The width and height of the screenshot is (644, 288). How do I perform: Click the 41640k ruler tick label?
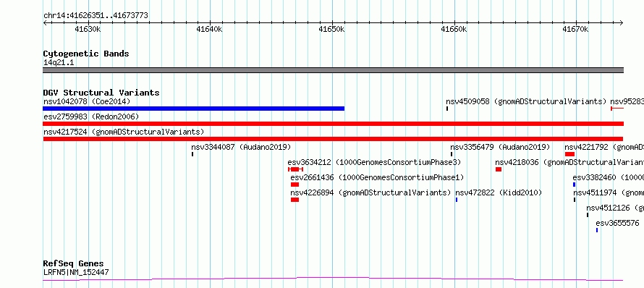coord(209,30)
